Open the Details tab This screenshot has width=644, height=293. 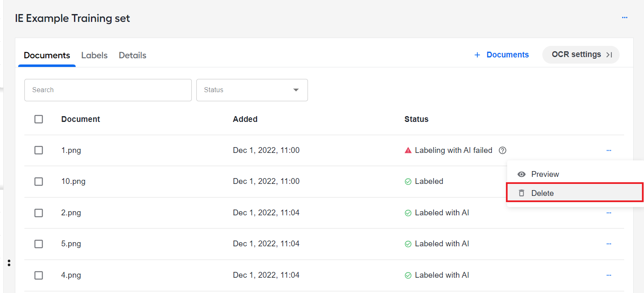click(132, 55)
